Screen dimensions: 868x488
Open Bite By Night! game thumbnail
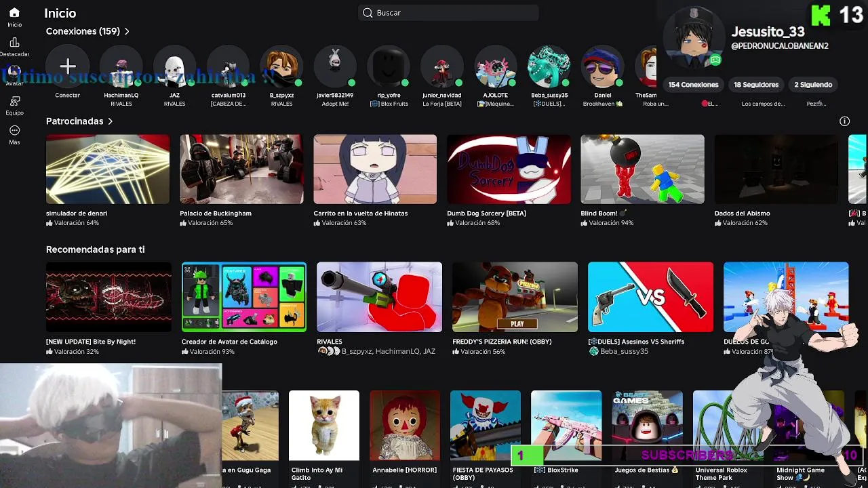108,297
